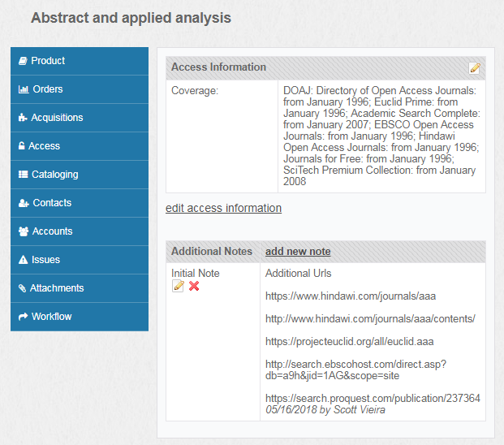Image resolution: width=504 pixels, height=445 pixels.
Task: Click the hindawi.com/journals/aaa URL text
Action: pos(351,296)
